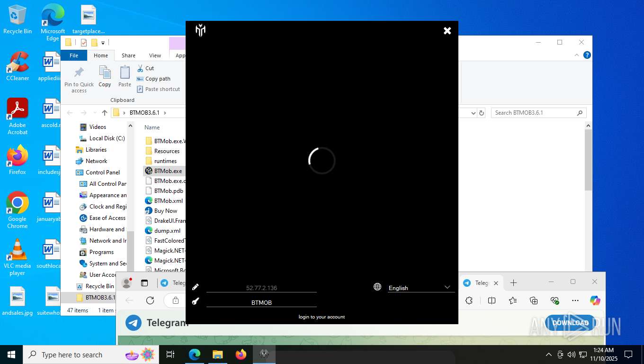Select BTMOB3.6.1 folder in tree
The image size is (644, 364).
coord(95,298)
